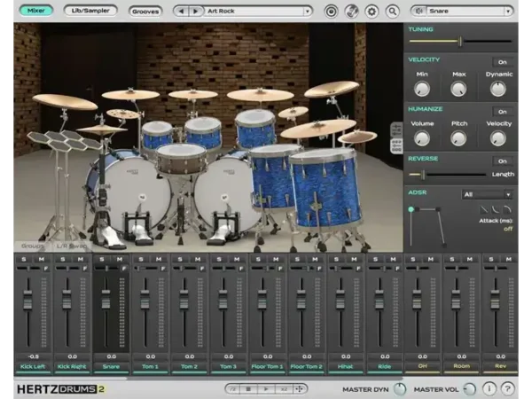Click the Tom 3 0.0 volume value
Screen dimensions: 532x399
click(229, 356)
